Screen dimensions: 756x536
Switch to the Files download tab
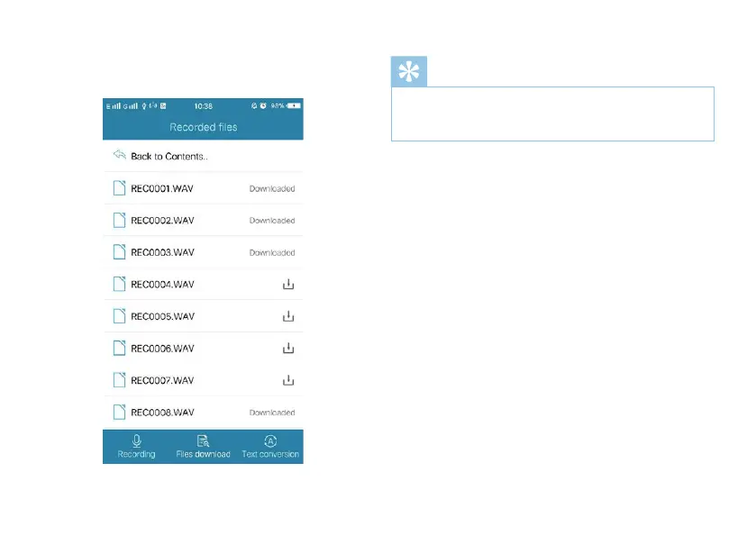(x=203, y=446)
